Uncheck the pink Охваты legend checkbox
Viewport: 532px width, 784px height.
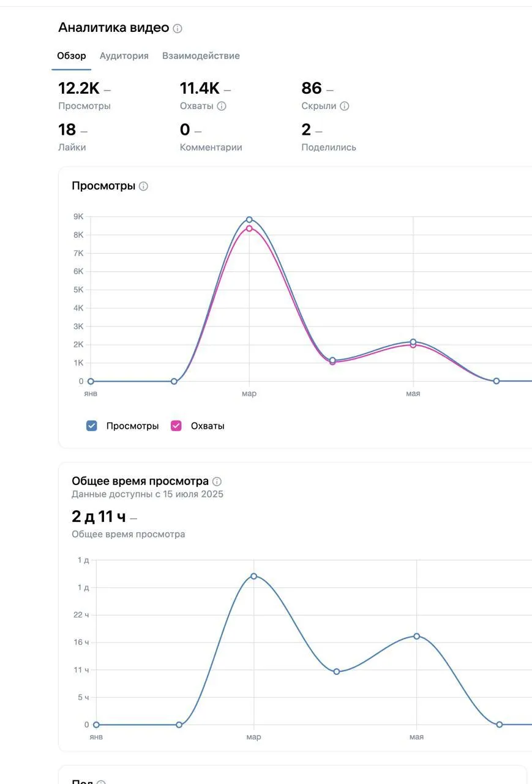176,426
